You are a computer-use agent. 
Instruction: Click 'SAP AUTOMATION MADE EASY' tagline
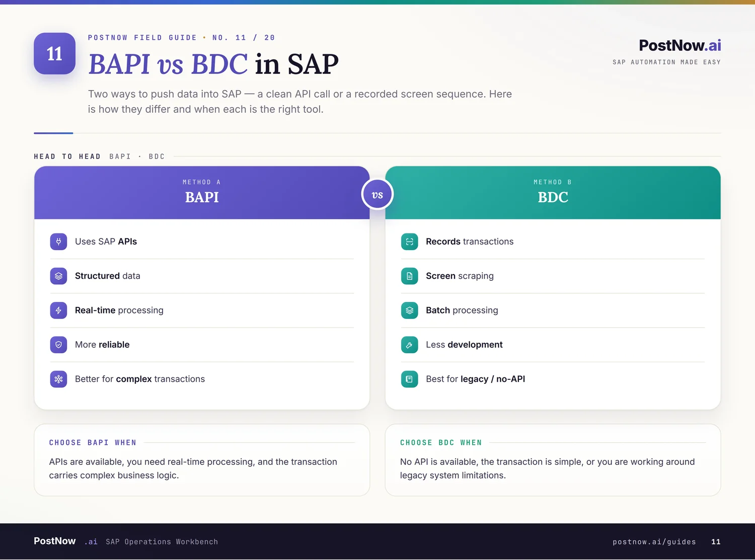[x=666, y=62]
